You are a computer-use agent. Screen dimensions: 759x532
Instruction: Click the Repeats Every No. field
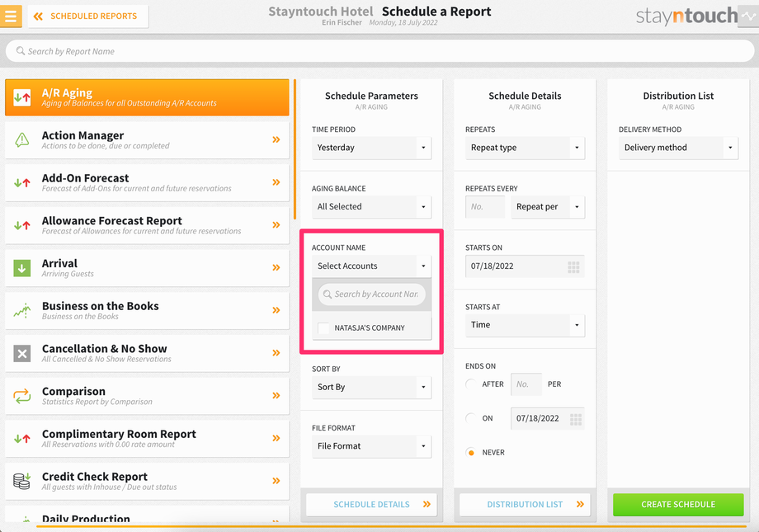tap(485, 207)
